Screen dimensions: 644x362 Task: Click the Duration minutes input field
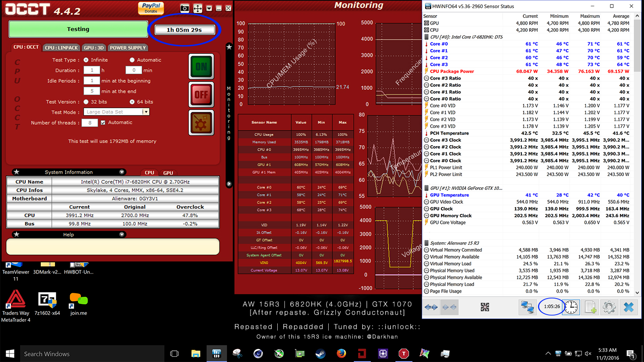134,70
